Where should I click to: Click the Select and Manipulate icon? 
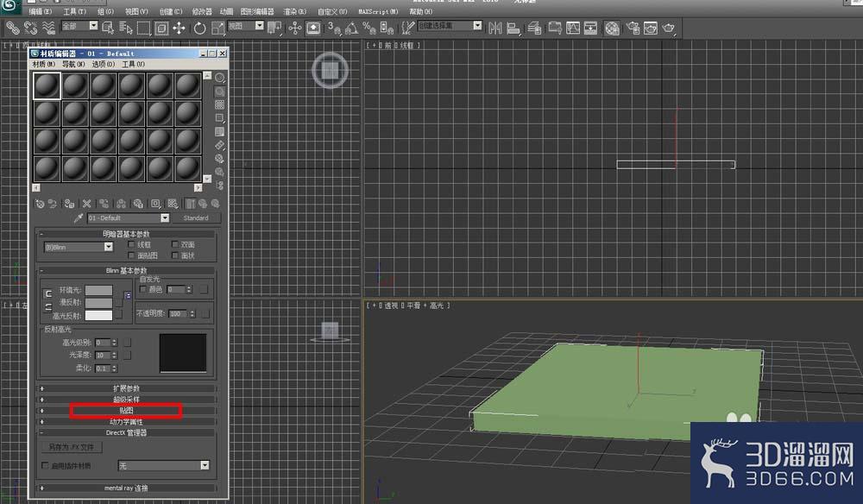pos(295,28)
